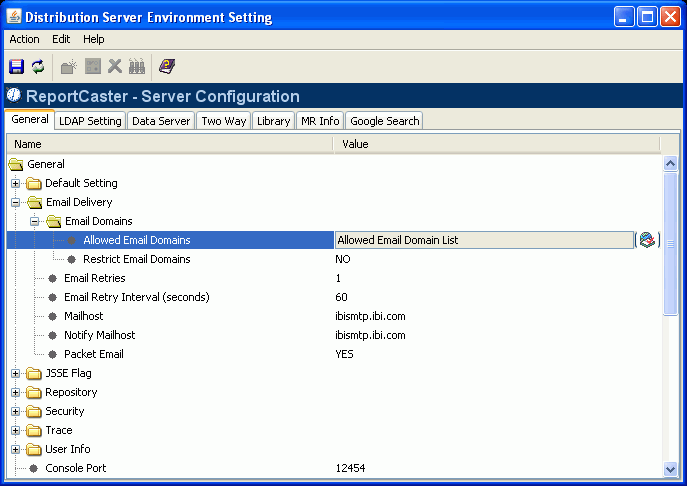The width and height of the screenshot is (687, 486).
Task: Click the Help book toolbar icon
Action: click(167, 67)
